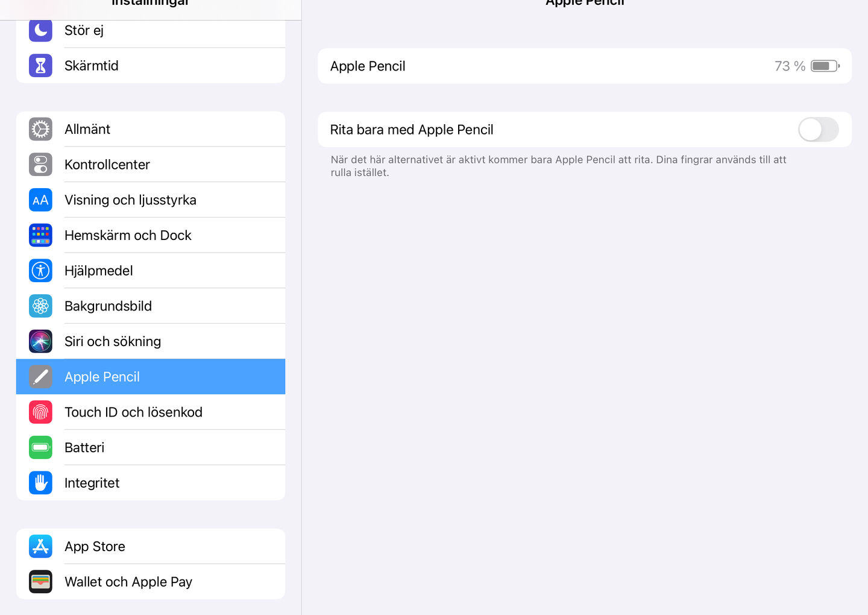Open Wallet och Apple Pay label
Image resolution: width=868 pixels, height=615 pixels.
click(x=128, y=582)
